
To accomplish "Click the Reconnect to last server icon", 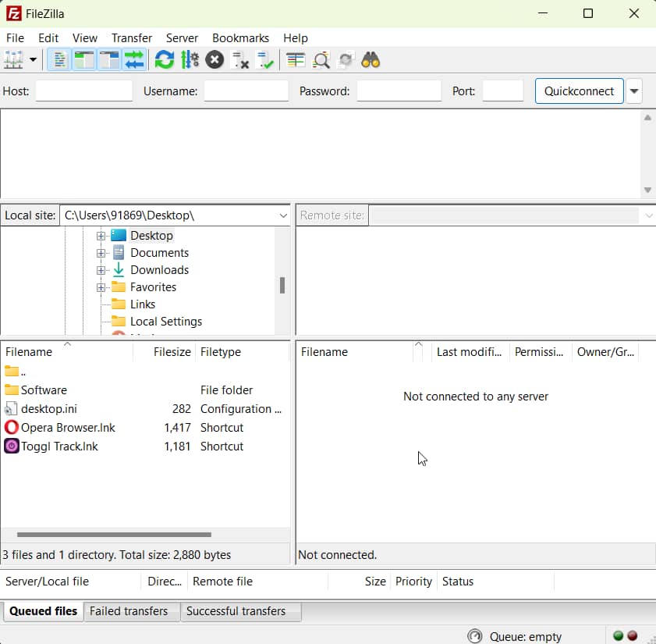I will (x=265, y=59).
